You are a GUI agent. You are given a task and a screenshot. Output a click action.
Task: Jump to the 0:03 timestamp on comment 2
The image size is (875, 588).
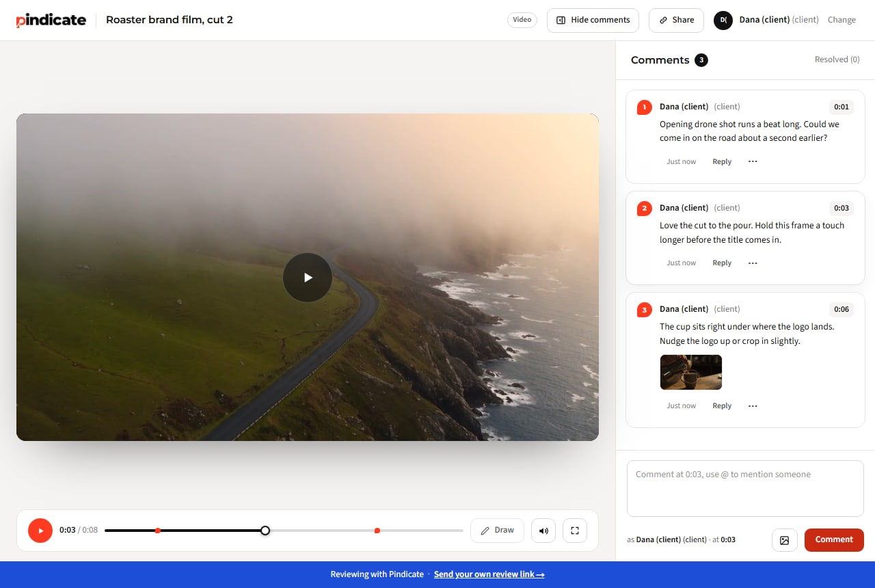click(x=842, y=208)
